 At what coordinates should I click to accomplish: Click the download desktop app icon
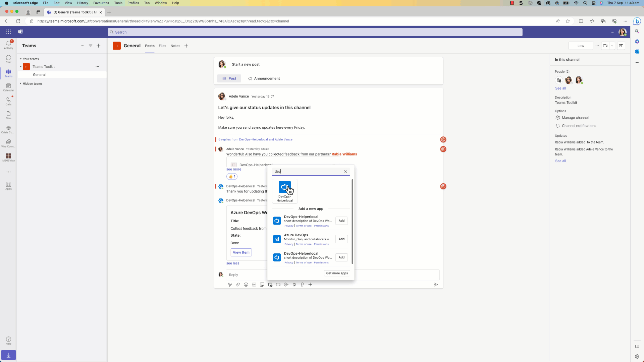point(8,355)
